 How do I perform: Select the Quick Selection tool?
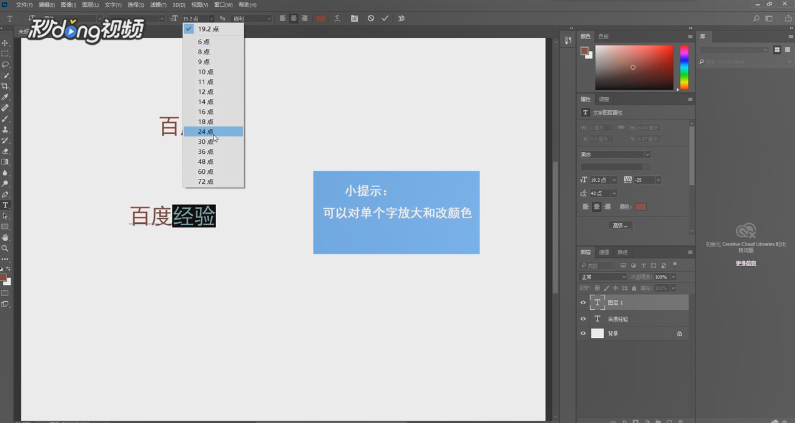click(5, 76)
